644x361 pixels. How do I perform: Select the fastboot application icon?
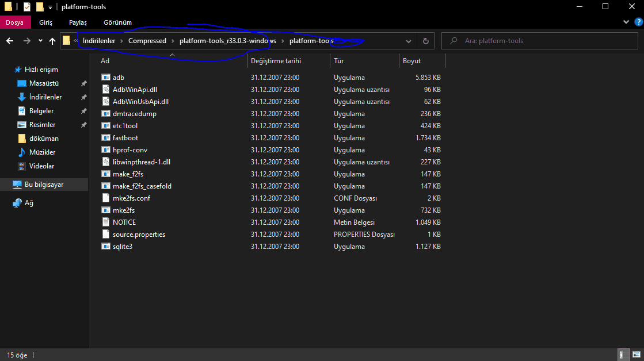coord(105,138)
